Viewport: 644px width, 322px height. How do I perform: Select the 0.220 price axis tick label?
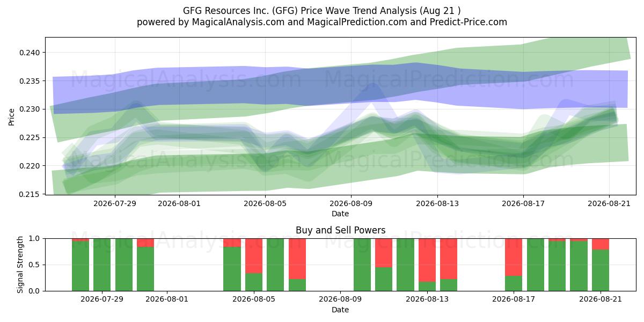pos(31,166)
